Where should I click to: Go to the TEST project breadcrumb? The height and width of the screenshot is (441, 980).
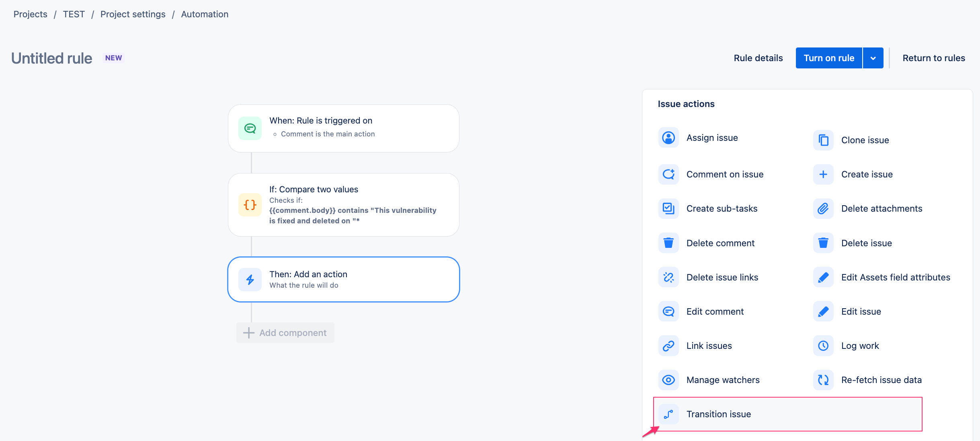tap(74, 14)
